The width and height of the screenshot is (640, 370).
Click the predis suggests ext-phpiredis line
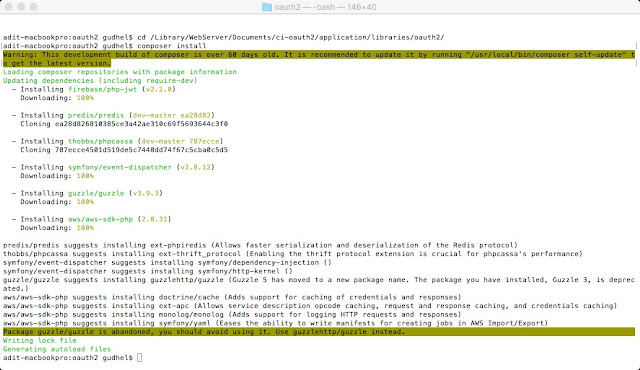tap(260, 246)
